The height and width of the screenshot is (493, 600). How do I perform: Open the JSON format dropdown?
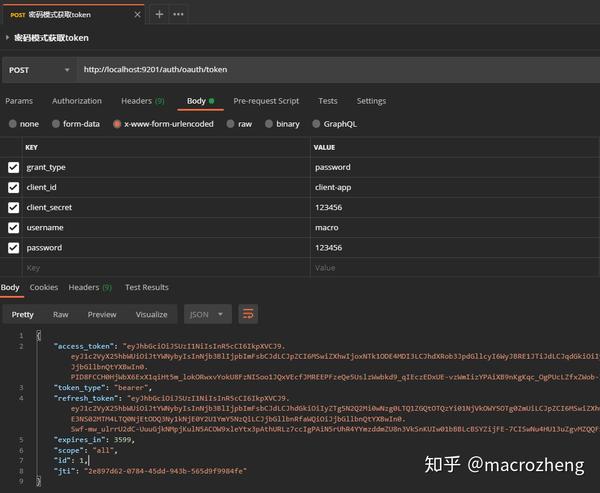[208, 314]
